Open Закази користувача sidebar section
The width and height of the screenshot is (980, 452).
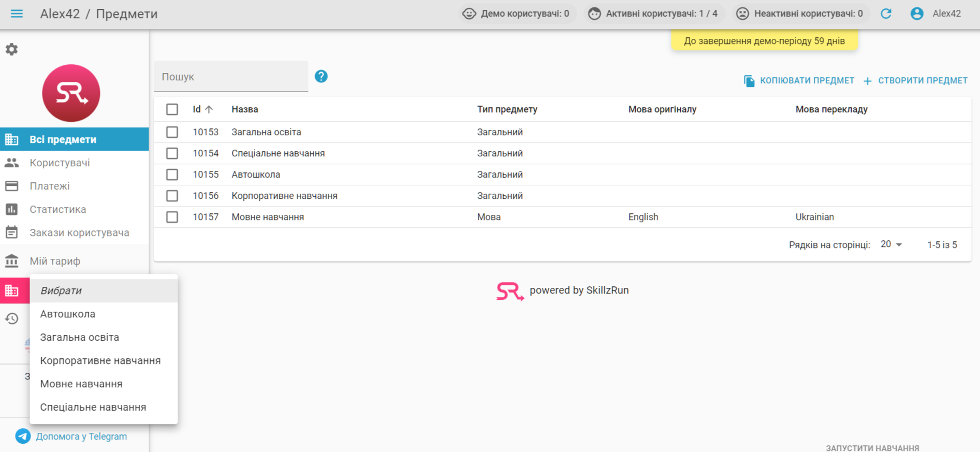pyautogui.click(x=75, y=232)
